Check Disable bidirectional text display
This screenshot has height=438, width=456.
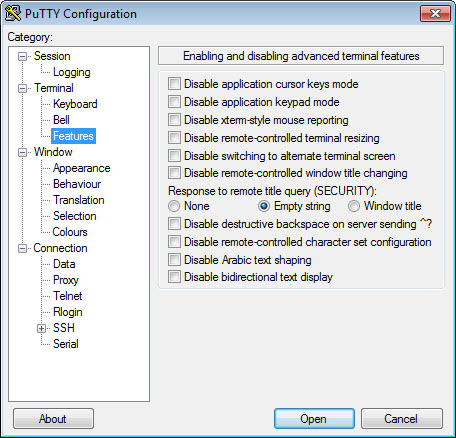point(174,277)
